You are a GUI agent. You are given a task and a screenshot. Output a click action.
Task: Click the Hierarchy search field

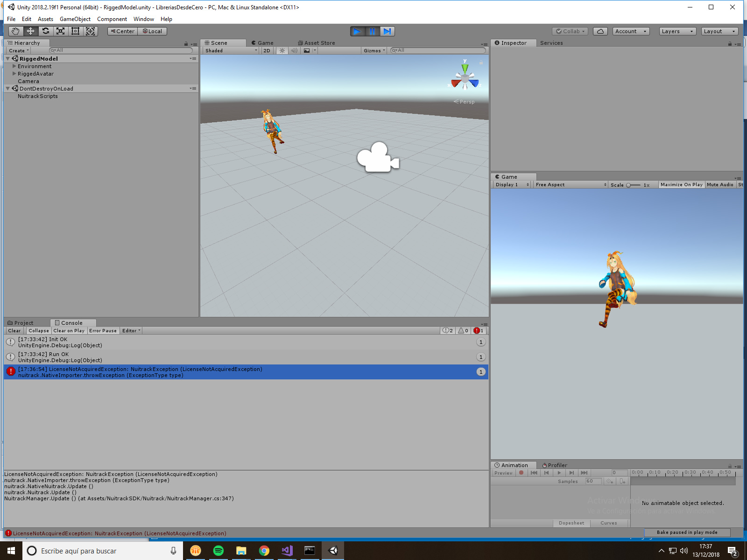(x=121, y=50)
